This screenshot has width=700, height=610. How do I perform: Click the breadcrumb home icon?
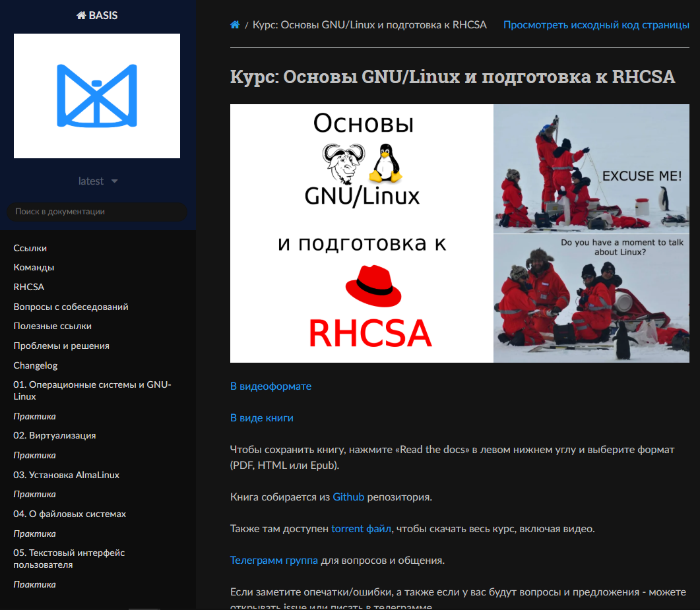pos(235,25)
